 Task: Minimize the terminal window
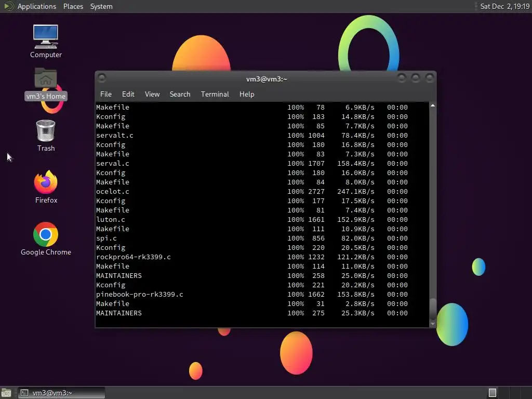[402, 78]
